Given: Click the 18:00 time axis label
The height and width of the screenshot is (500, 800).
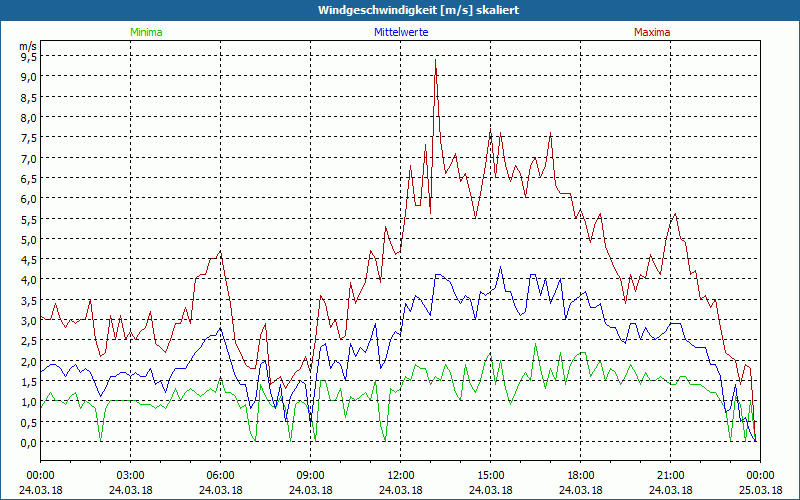Looking at the screenshot, I should pos(580,475).
